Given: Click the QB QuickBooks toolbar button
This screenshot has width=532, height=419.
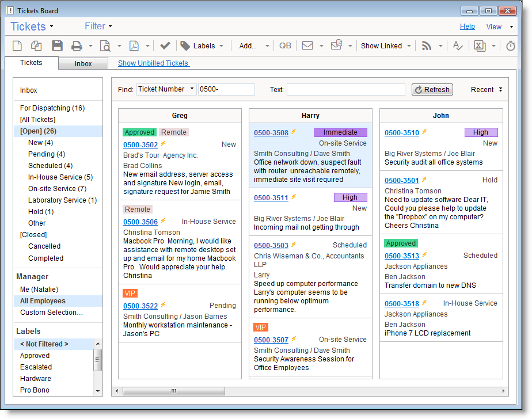Looking at the screenshot, I should pyautogui.click(x=285, y=46).
